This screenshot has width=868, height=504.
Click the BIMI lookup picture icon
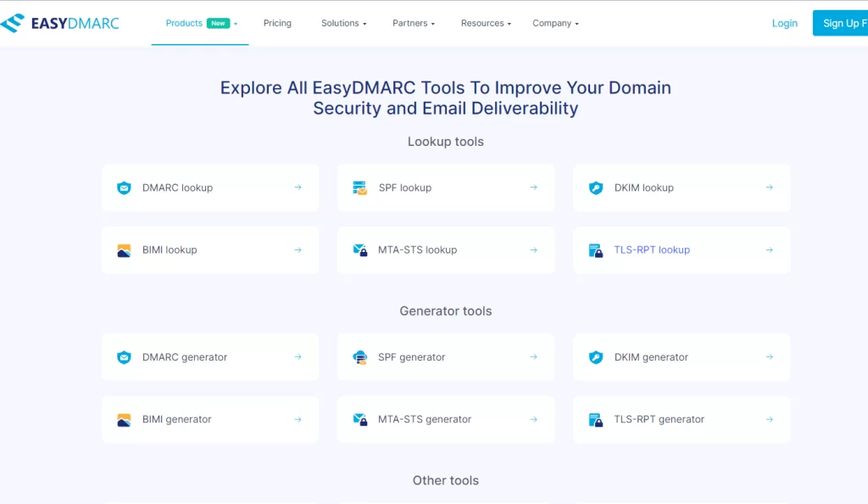point(124,250)
